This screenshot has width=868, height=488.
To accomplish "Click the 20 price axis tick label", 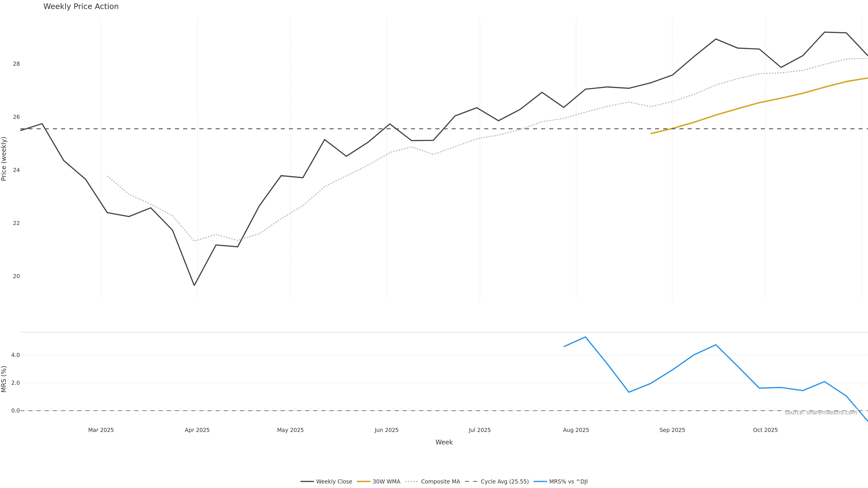I will click(16, 276).
